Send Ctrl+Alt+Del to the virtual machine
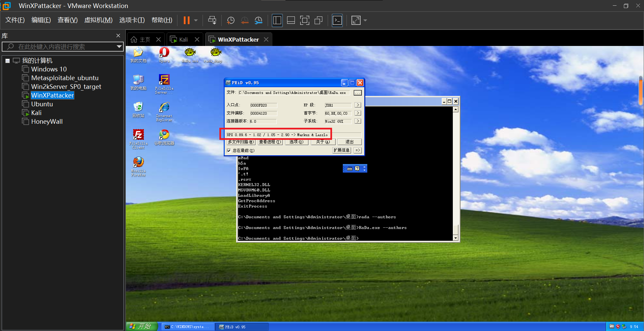644x331 pixels. [x=212, y=20]
